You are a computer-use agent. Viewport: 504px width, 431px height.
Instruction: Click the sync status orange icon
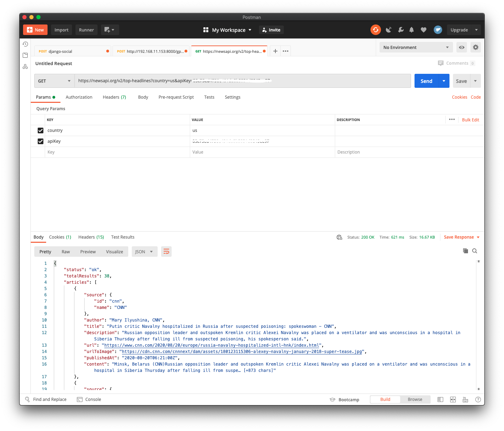tap(376, 30)
